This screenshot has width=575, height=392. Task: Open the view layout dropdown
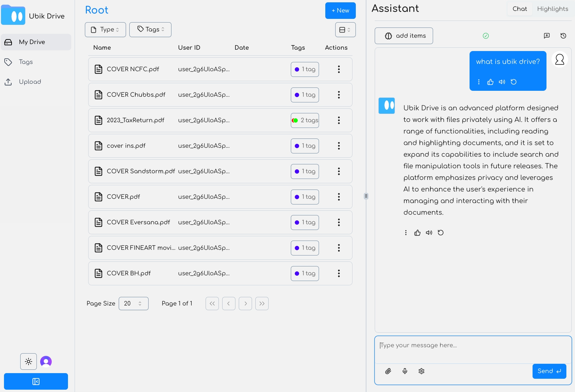pyautogui.click(x=346, y=29)
